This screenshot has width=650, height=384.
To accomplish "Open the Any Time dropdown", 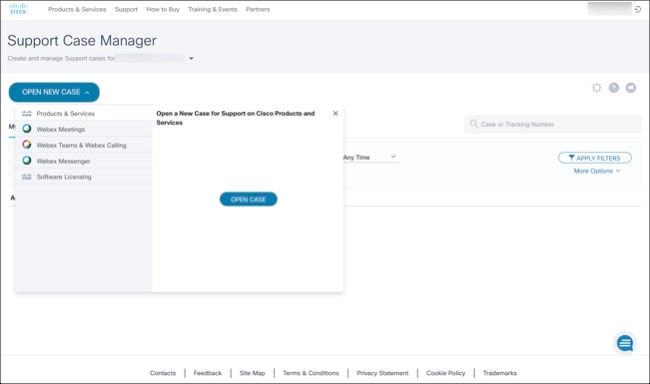I will point(370,157).
